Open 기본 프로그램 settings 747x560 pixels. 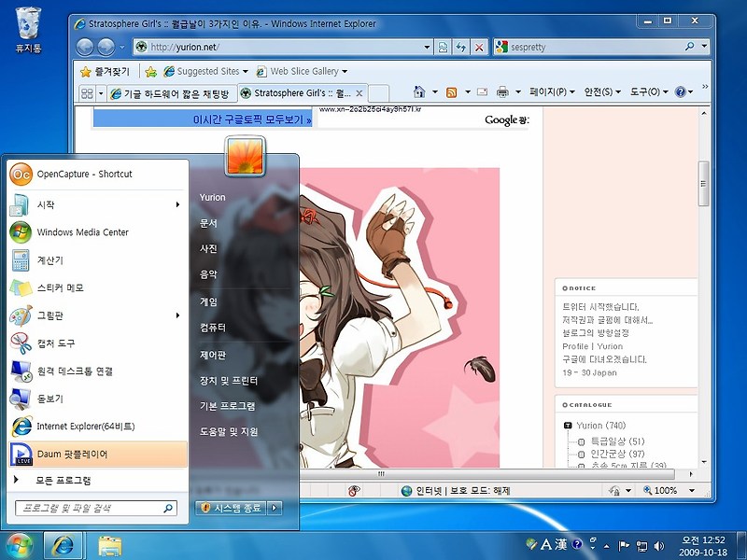(227, 406)
